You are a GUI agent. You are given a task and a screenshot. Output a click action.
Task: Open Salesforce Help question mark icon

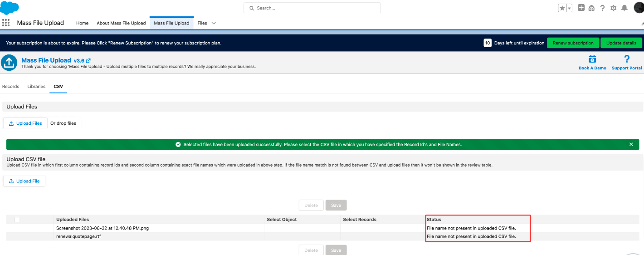[x=602, y=8]
